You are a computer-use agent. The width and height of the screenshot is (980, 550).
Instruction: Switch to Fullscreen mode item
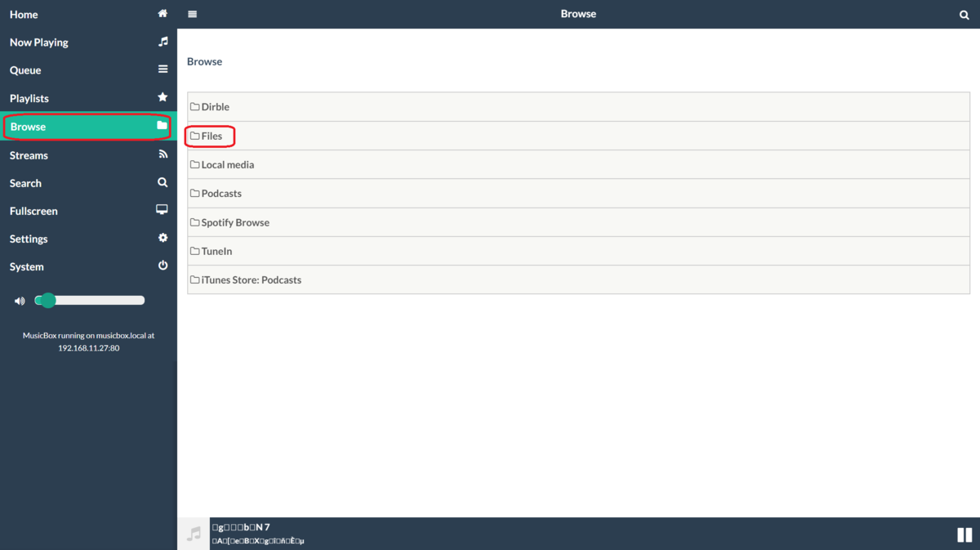pos(88,210)
